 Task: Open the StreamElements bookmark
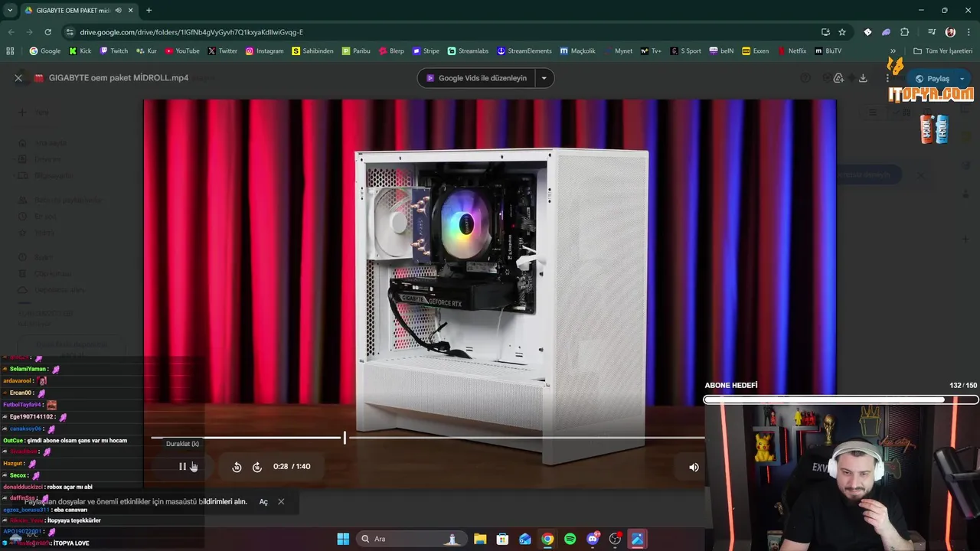point(524,51)
